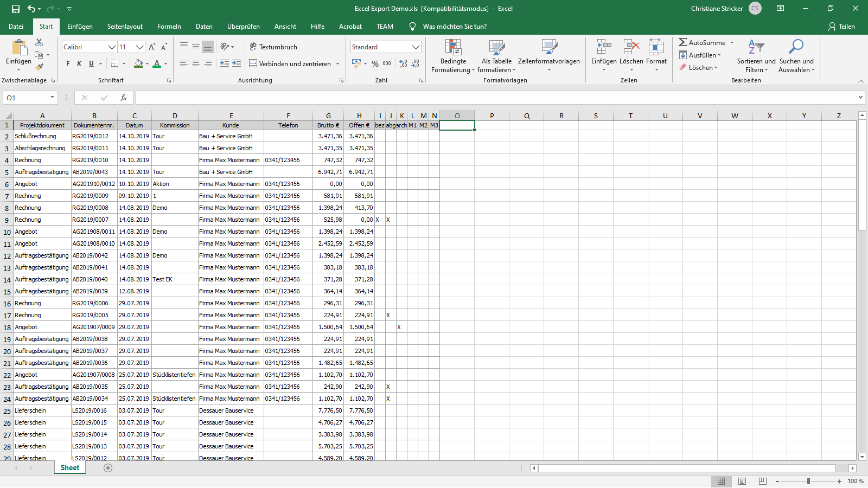Screen dimensions: 868x488
Task: Click the Cut scissors icon
Action: pos(39,42)
